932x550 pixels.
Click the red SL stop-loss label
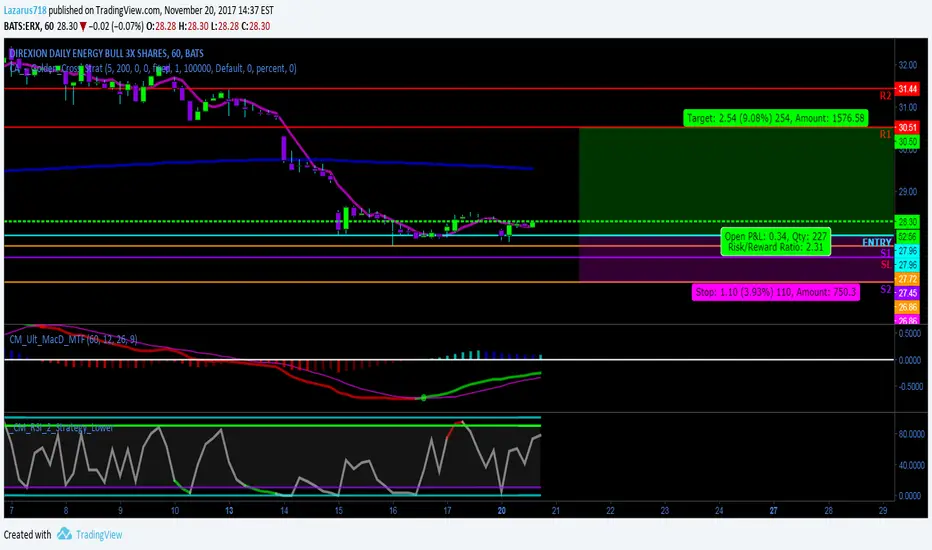coord(886,264)
